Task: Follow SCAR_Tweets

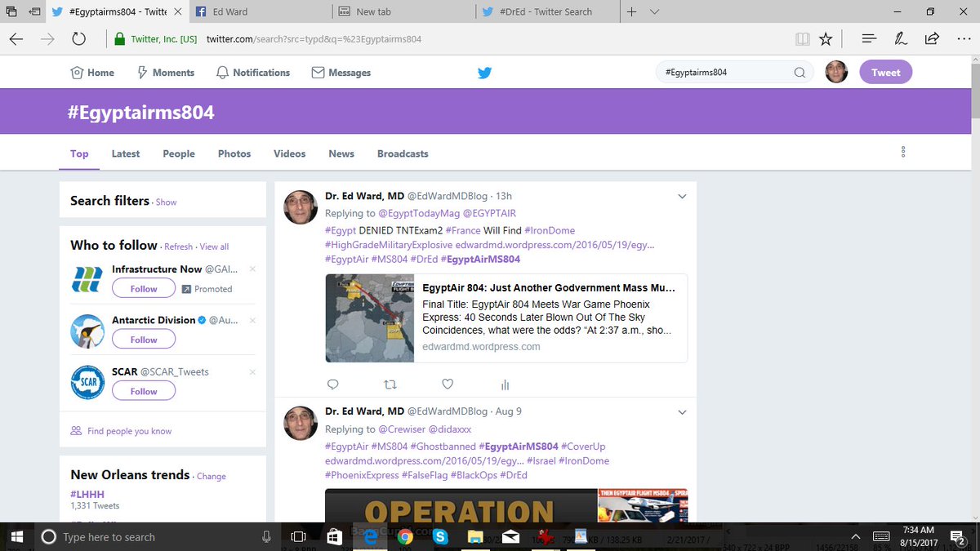Action: click(144, 391)
